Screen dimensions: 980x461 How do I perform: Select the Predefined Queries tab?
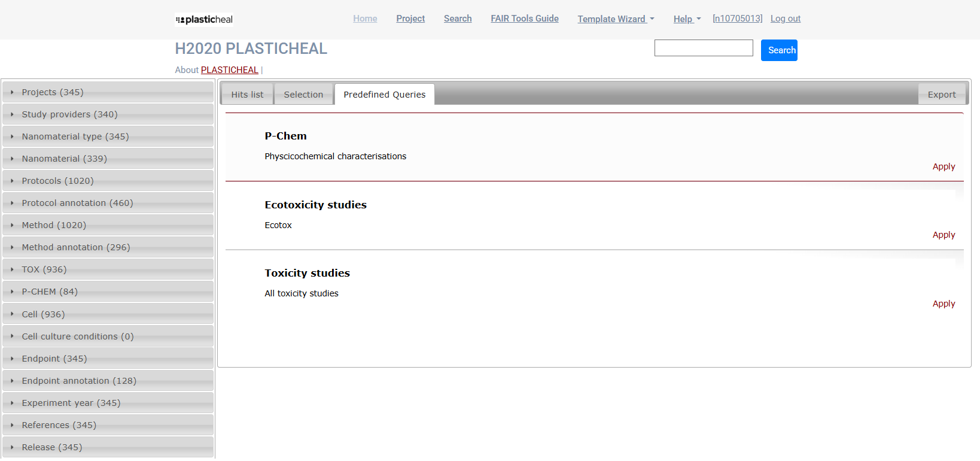(x=385, y=95)
